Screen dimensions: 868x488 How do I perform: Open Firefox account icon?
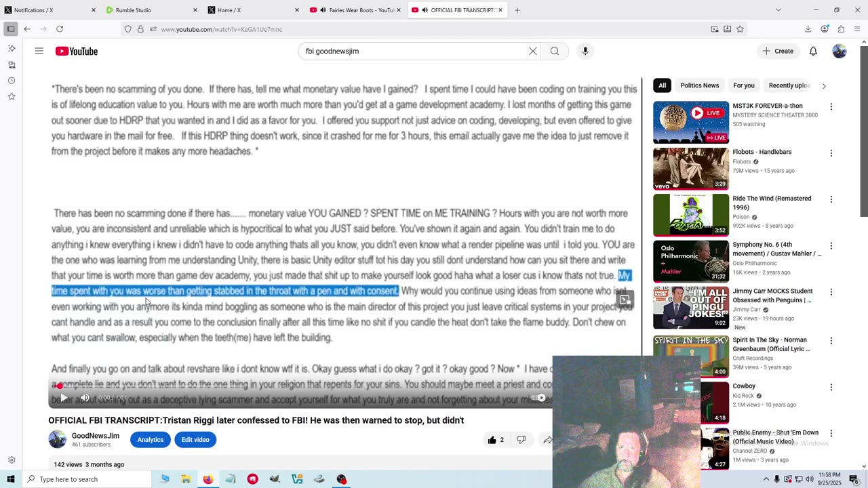[x=825, y=29]
